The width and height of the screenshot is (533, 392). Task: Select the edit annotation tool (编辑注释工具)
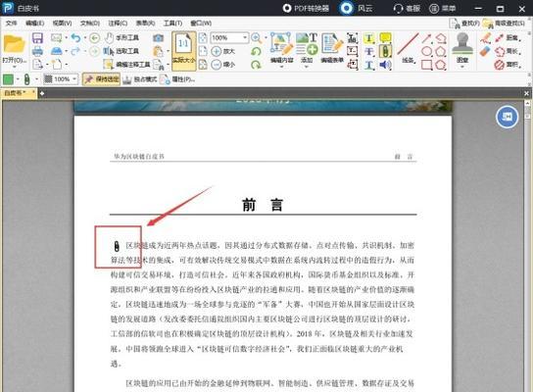(x=126, y=65)
